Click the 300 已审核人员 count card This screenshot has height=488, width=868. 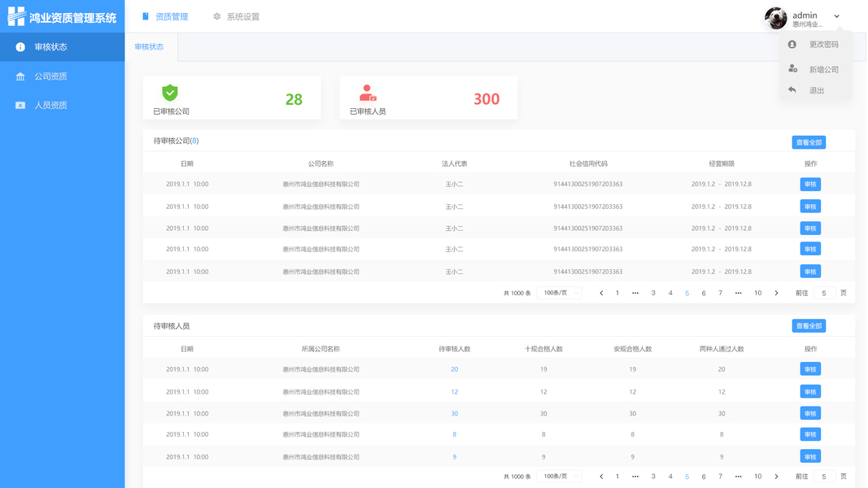(x=429, y=98)
